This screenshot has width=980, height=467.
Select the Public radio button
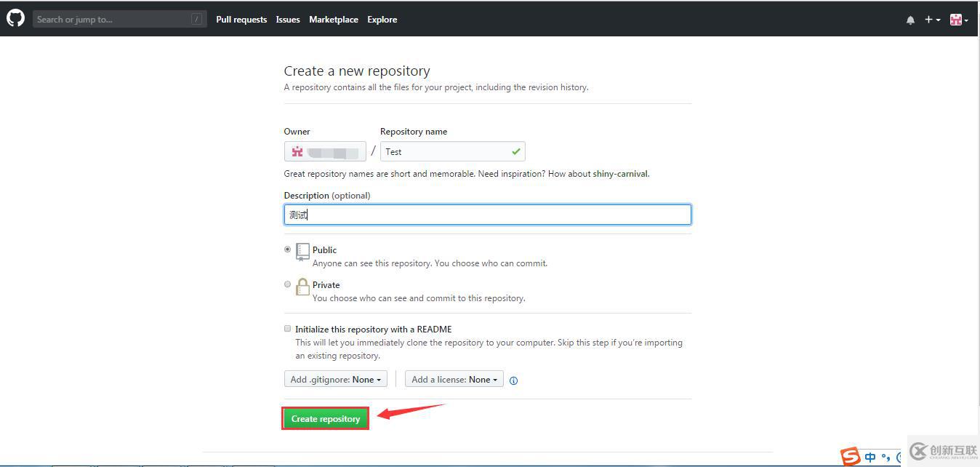pos(287,249)
